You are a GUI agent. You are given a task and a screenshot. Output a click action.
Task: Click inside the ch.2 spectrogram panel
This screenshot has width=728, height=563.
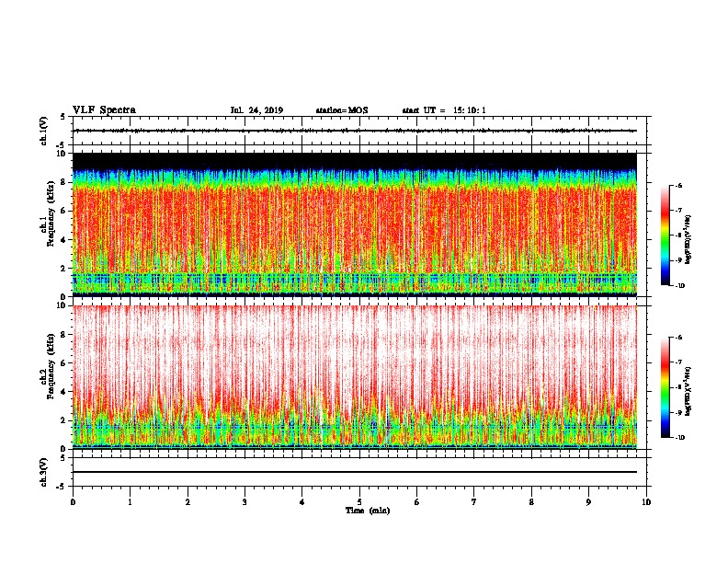click(x=355, y=377)
